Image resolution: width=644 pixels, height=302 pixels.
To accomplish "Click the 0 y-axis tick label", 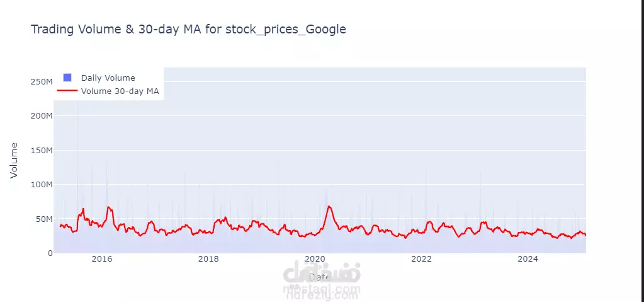I will point(49,253).
